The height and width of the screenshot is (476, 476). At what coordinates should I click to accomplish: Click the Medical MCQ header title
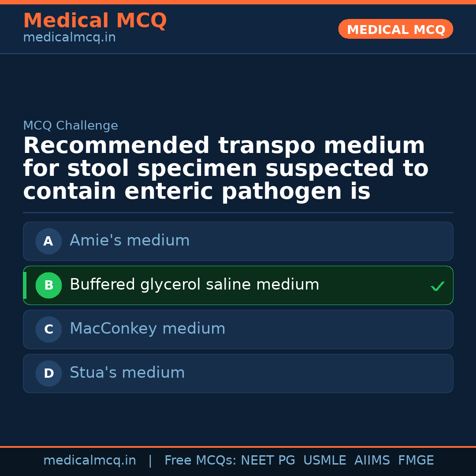coord(95,21)
